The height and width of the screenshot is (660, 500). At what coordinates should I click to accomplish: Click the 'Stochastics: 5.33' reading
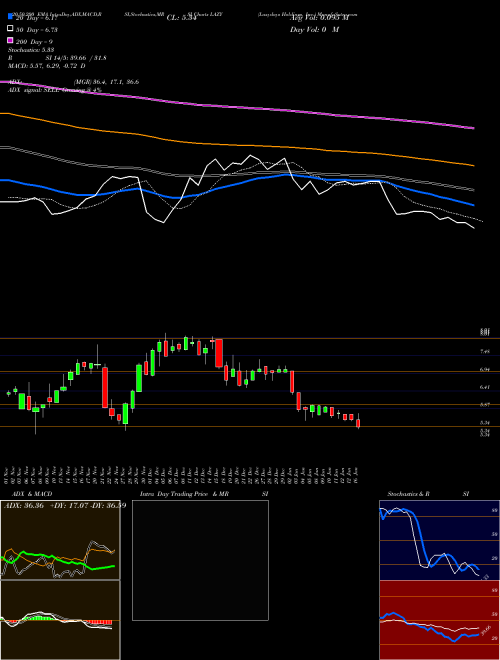[32, 50]
